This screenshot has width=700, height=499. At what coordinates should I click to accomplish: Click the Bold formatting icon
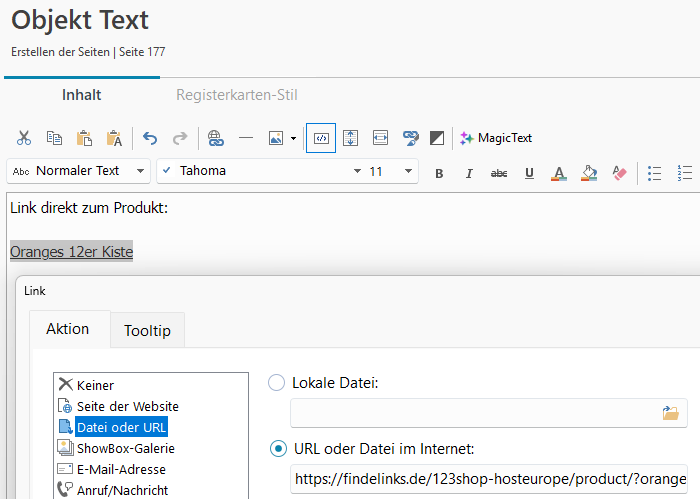[439, 173]
